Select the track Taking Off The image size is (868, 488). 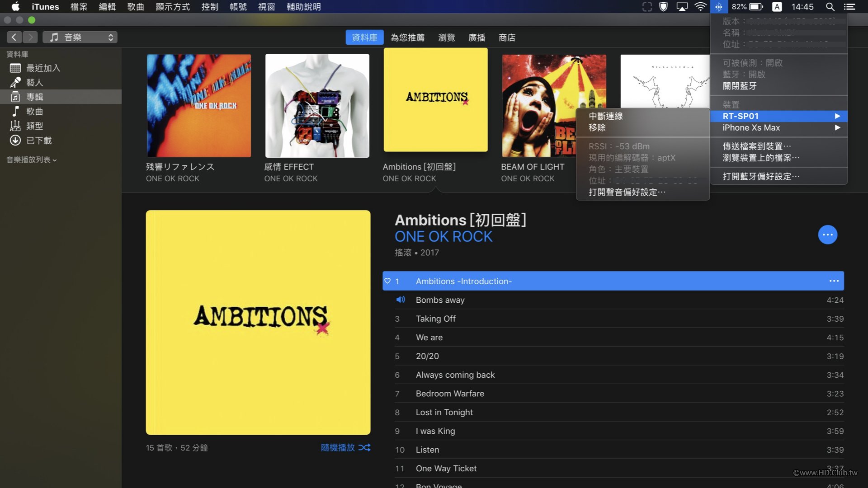click(x=613, y=319)
